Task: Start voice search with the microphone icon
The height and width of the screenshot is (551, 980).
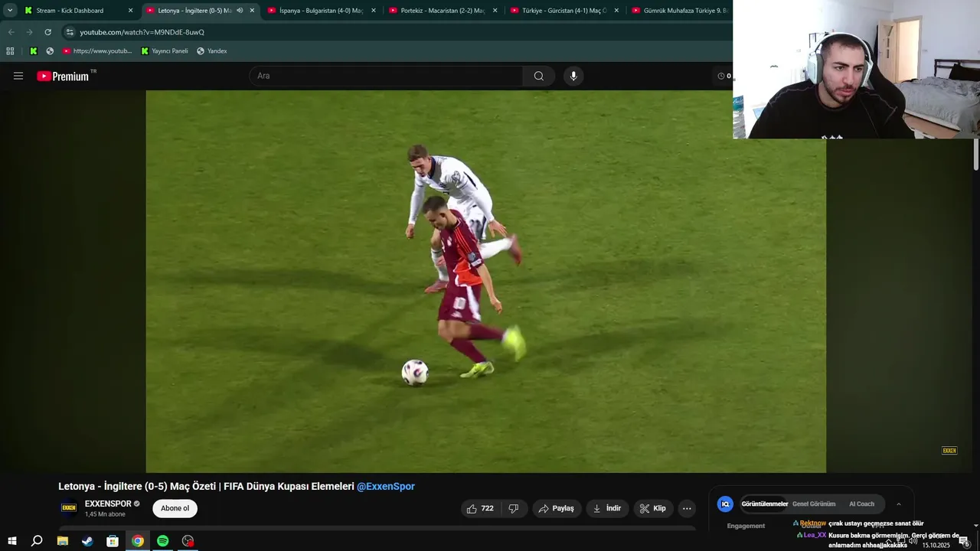Action: pyautogui.click(x=573, y=76)
